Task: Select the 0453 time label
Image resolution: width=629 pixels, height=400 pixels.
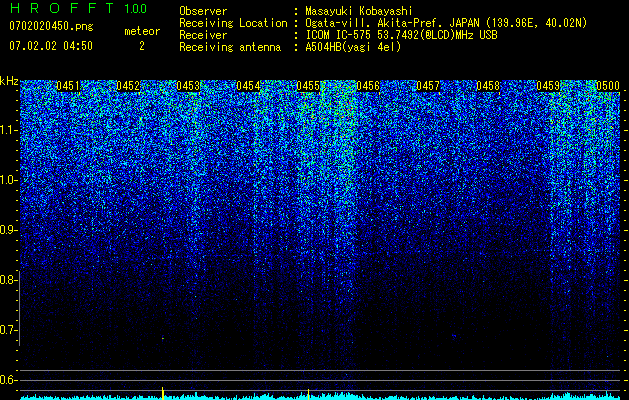Action: pyautogui.click(x=188, y=86)
